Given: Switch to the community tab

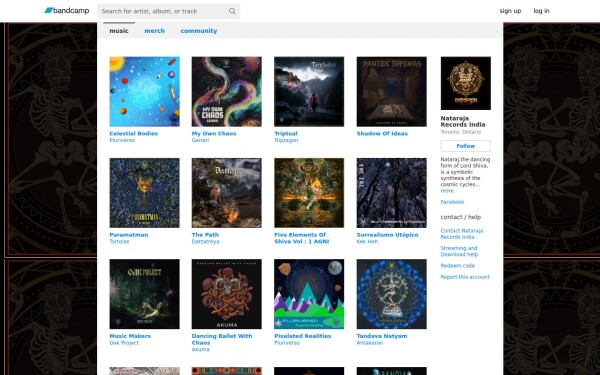Looking at the screenshot, I should click(x=199, y=31).
